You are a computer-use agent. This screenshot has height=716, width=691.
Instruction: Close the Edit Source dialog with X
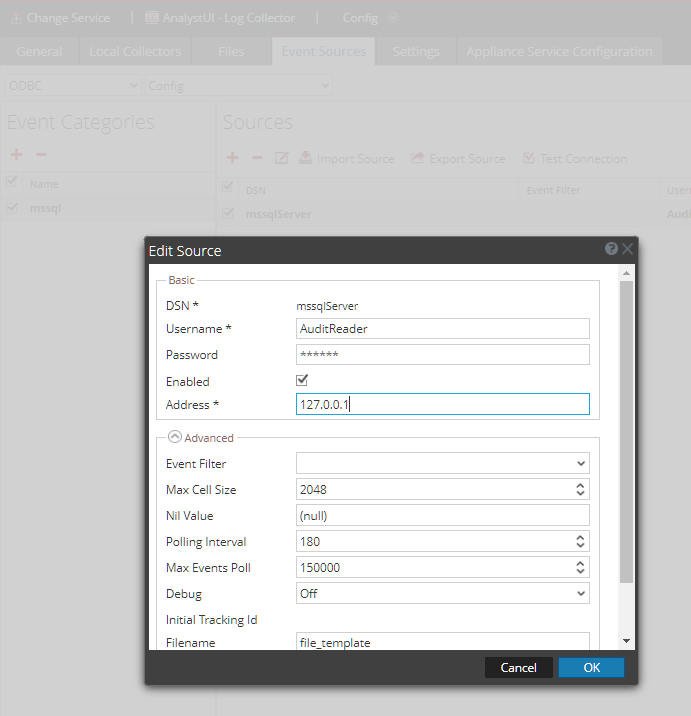(627, 249)
